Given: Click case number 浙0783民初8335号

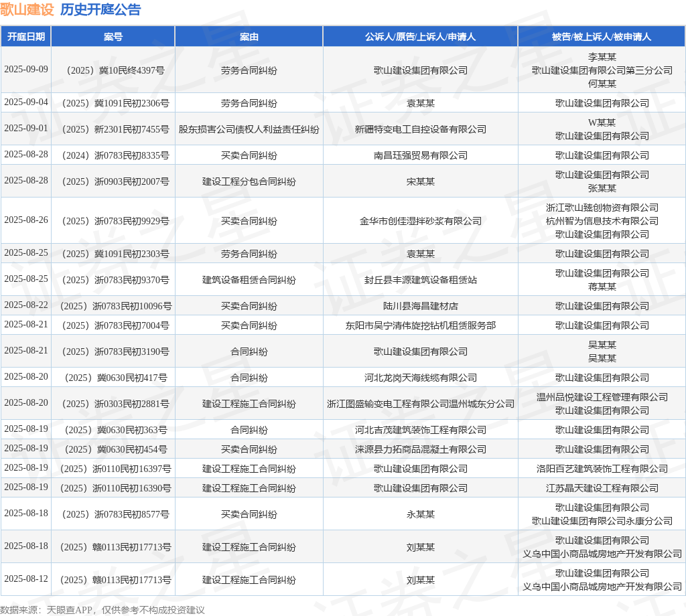Looking at the screenshot, I should tap(115, 155).
